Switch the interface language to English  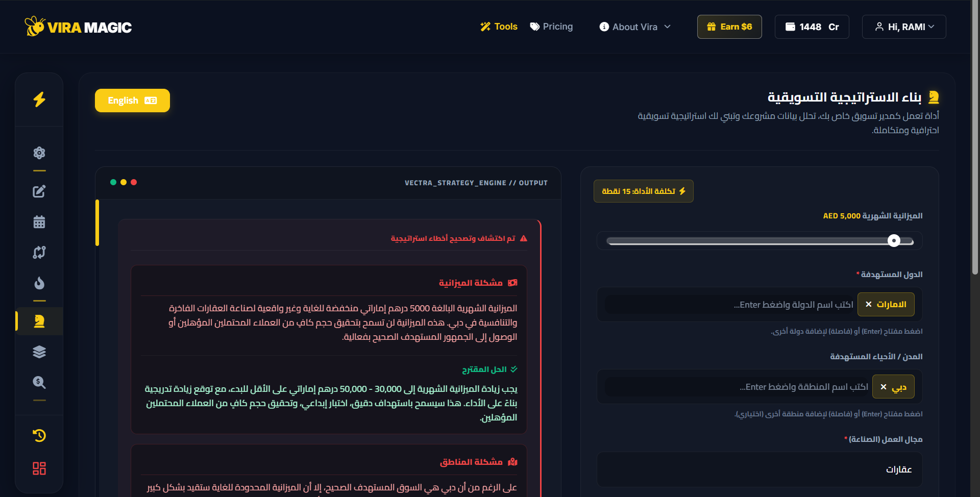[x=132, y=101]
